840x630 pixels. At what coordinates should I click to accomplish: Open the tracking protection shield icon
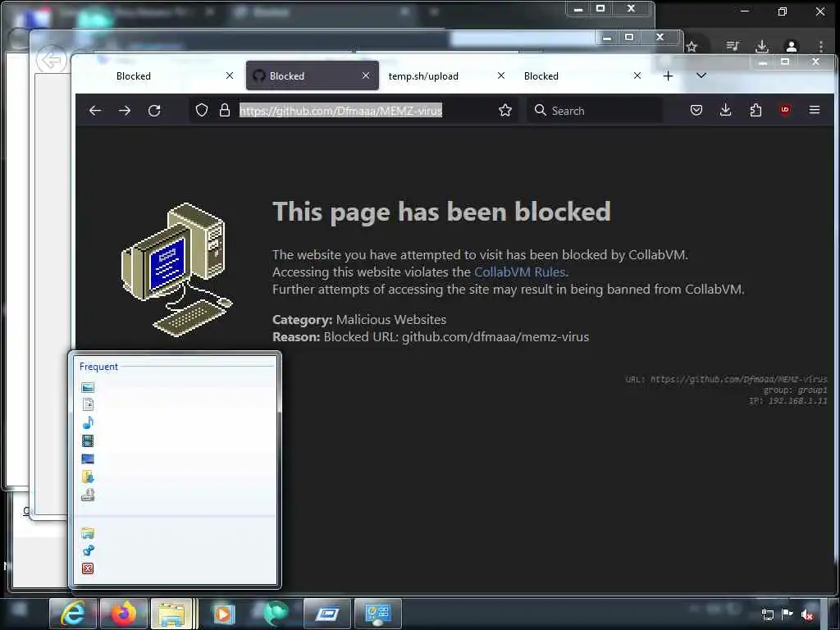click(x=202, y=111)
